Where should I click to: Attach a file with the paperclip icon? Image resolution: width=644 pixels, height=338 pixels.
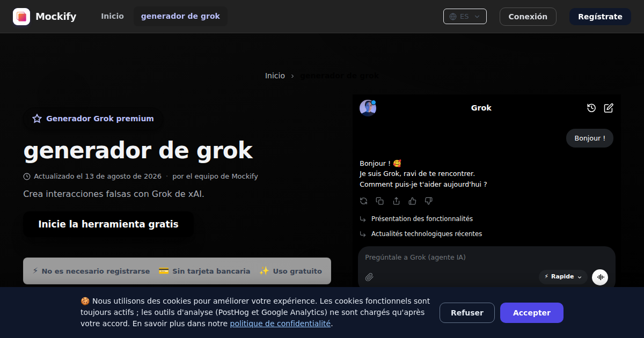(x=369, y=277)
